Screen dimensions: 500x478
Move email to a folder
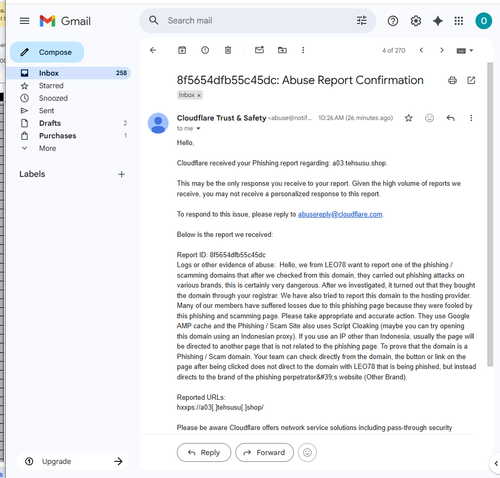click(282, 50)
